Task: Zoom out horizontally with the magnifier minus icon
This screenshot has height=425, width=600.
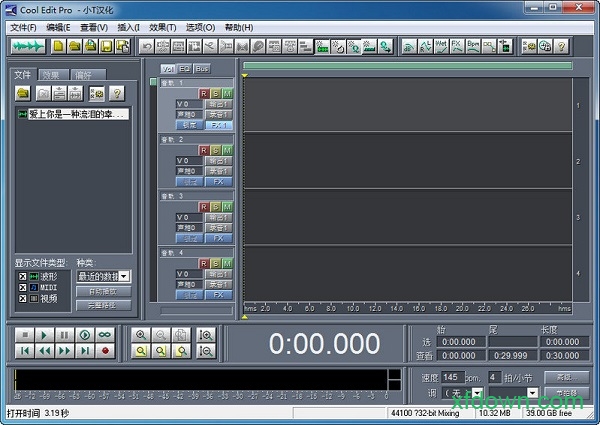Action: click(161, 335)
